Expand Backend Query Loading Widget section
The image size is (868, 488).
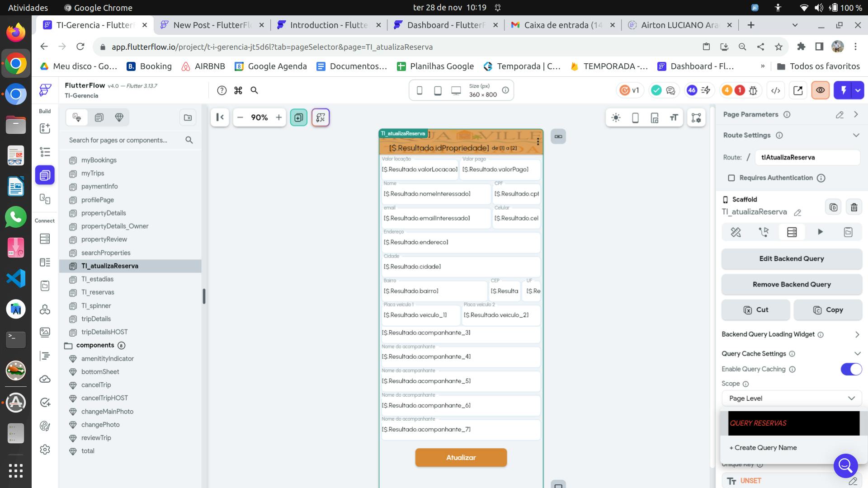click(x=857, y=334)
